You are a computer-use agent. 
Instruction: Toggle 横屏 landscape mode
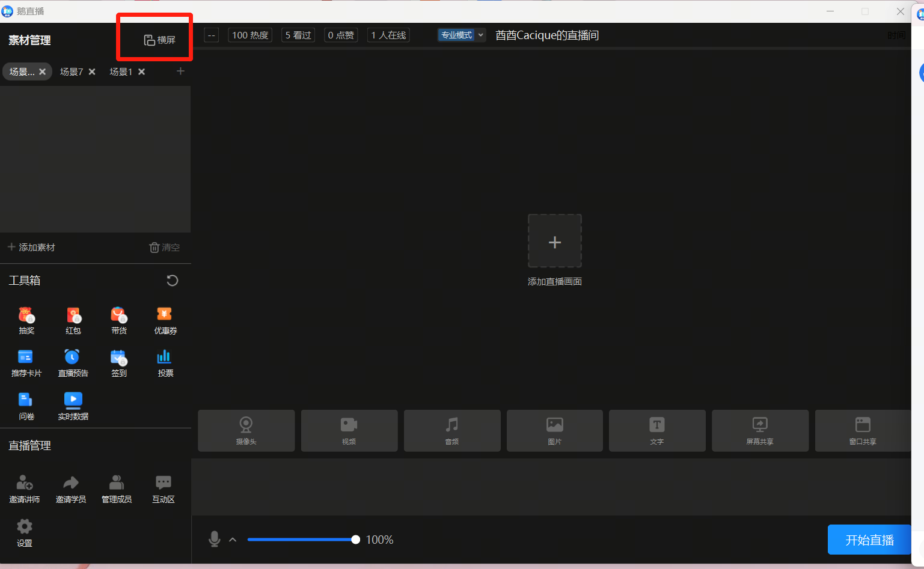[155, 37]
